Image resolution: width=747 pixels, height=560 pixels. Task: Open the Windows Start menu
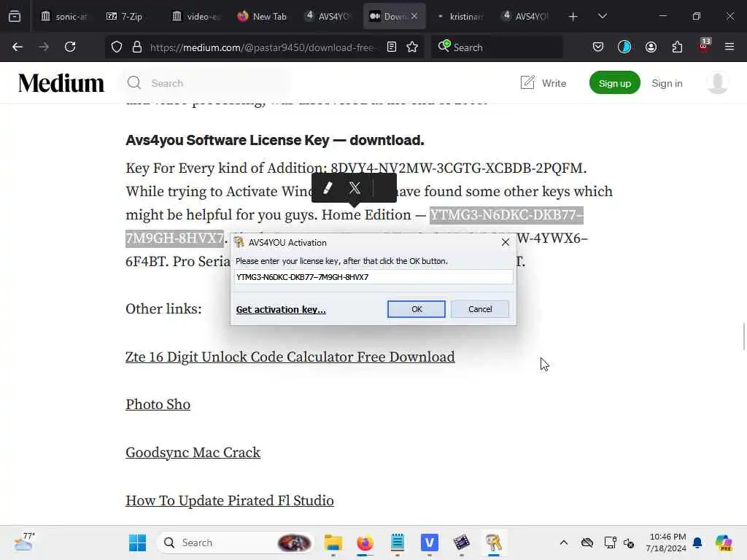[138, 542]
